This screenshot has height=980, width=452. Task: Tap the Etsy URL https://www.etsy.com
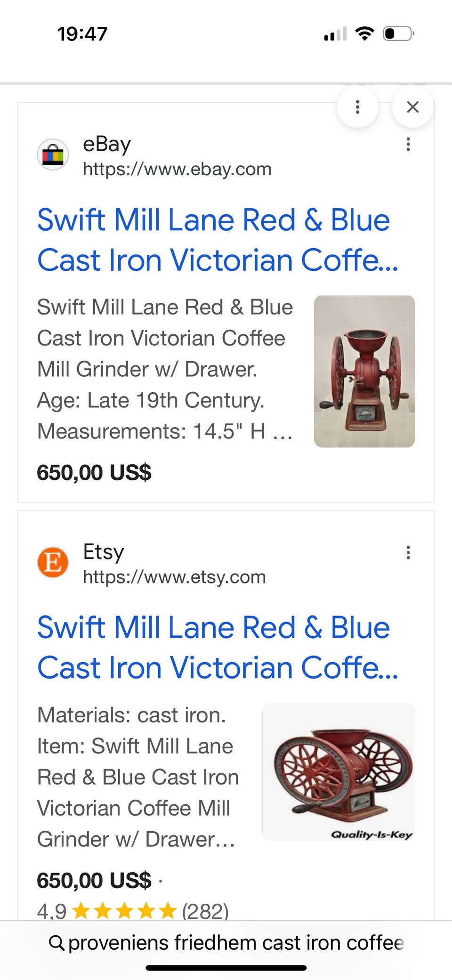coord(174,577)
